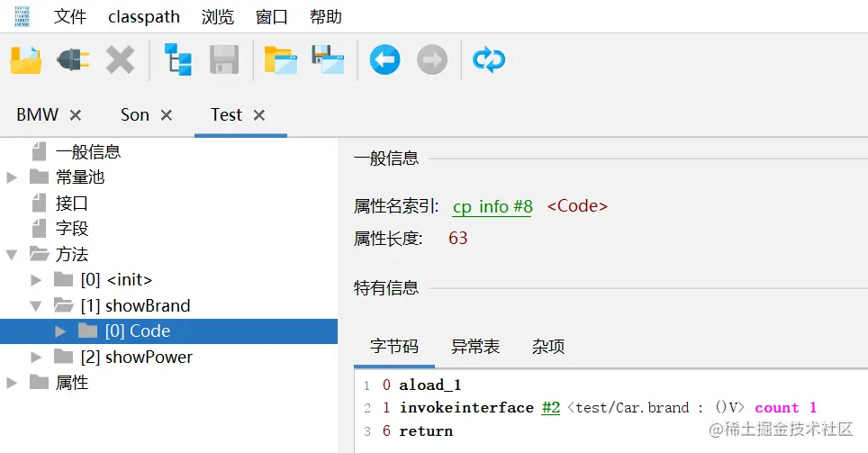Viewport: 868px width, 453px height.
Task: Click the <Code> attribute name text
Action: tap(577, 206)
